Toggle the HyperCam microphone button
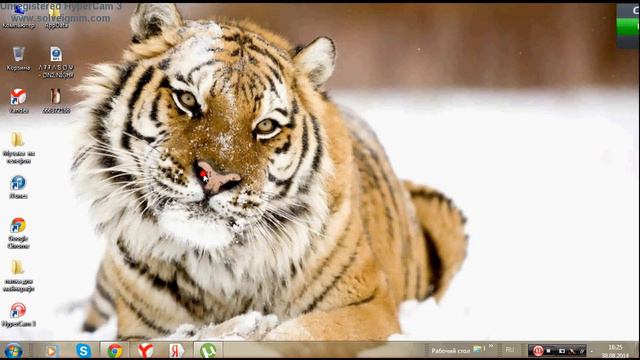This screenshot has width=640, height=360. (573, 351)
